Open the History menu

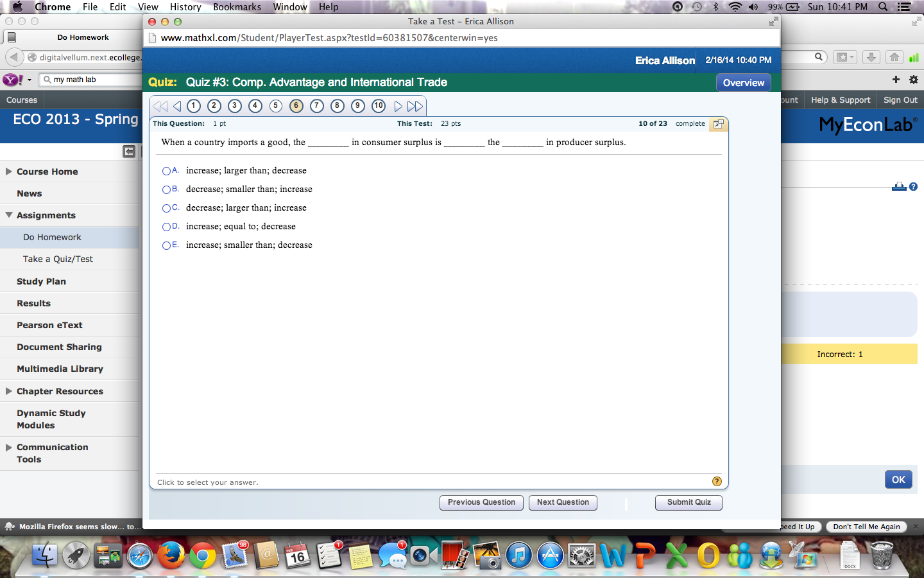tap(185, 7)
